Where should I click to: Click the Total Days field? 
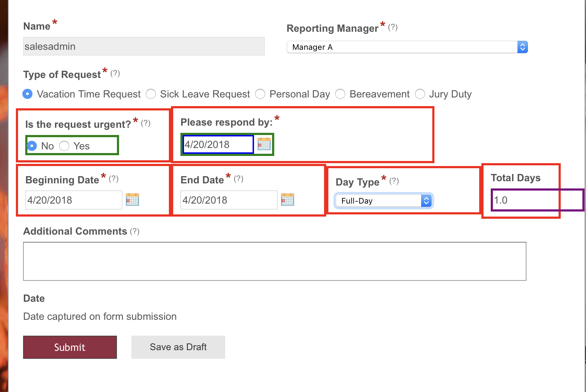click(x=525, y=200)
